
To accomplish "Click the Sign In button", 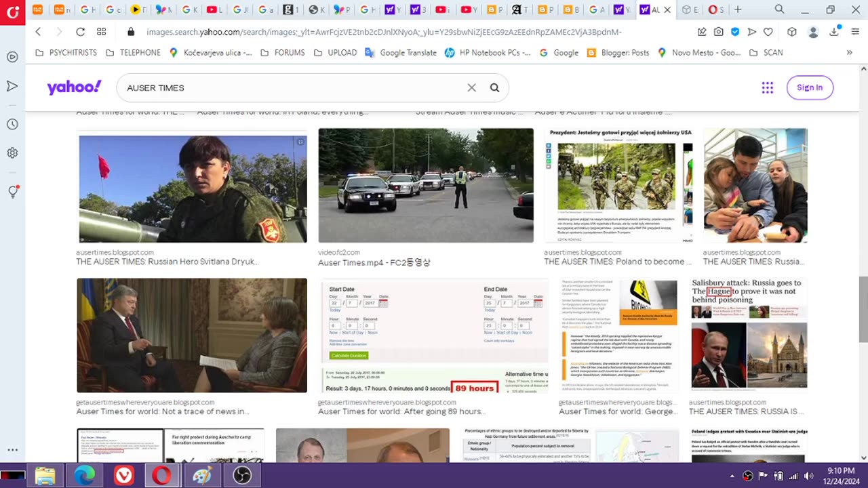I will 810,87.
